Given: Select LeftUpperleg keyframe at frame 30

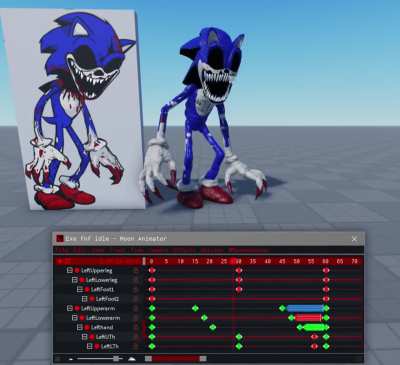Looking at the screenshot, I should (239, 270).
